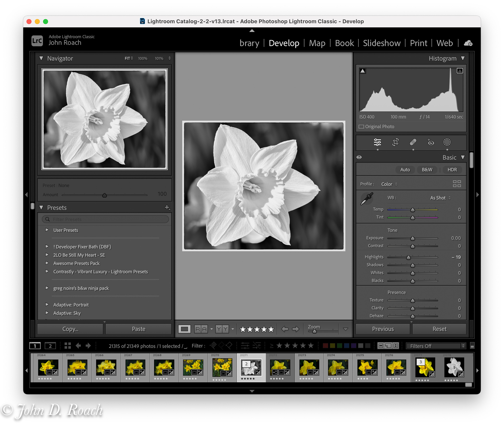The image size is (504, 425).
Task: Open the Masking tool
Action: coord(447,142)
